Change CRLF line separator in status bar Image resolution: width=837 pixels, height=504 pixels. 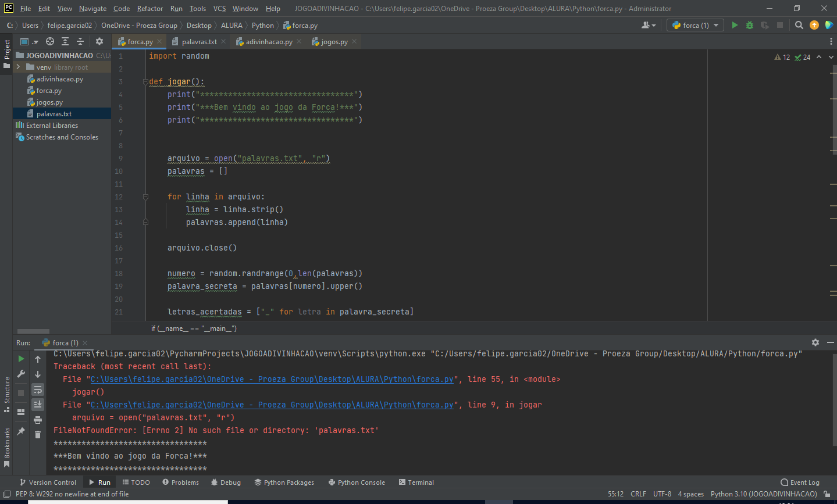[x=638, y=494]
